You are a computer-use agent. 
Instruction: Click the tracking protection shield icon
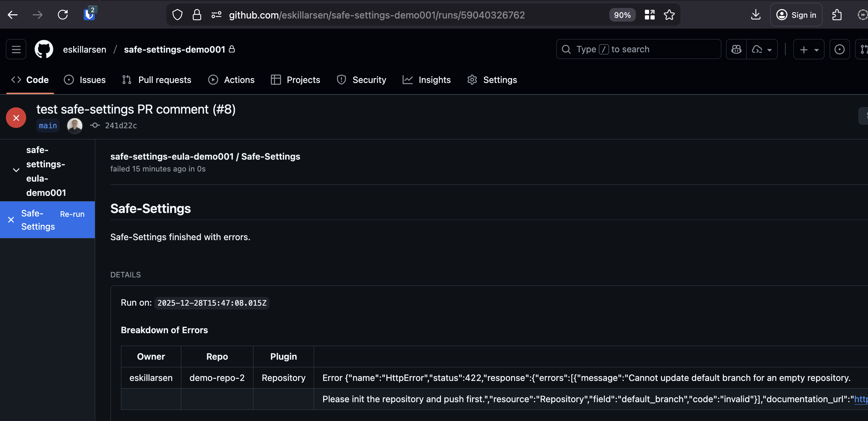pos(177,15)
